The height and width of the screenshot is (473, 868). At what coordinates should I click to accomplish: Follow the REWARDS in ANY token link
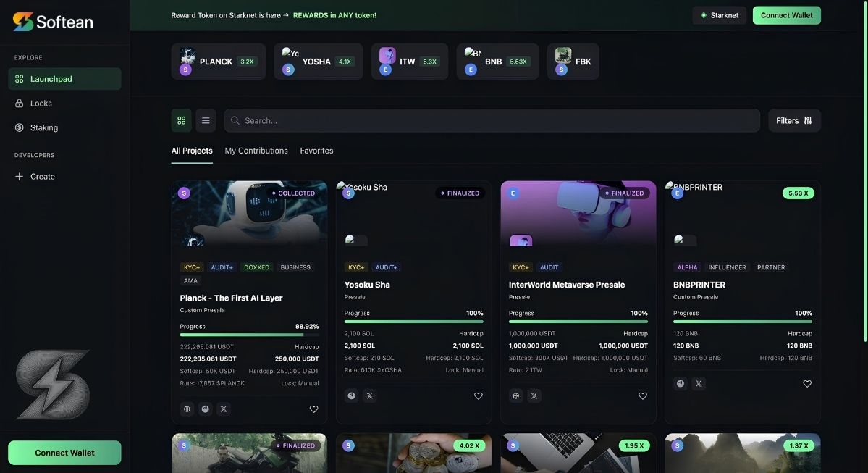[x=334, y=15]
